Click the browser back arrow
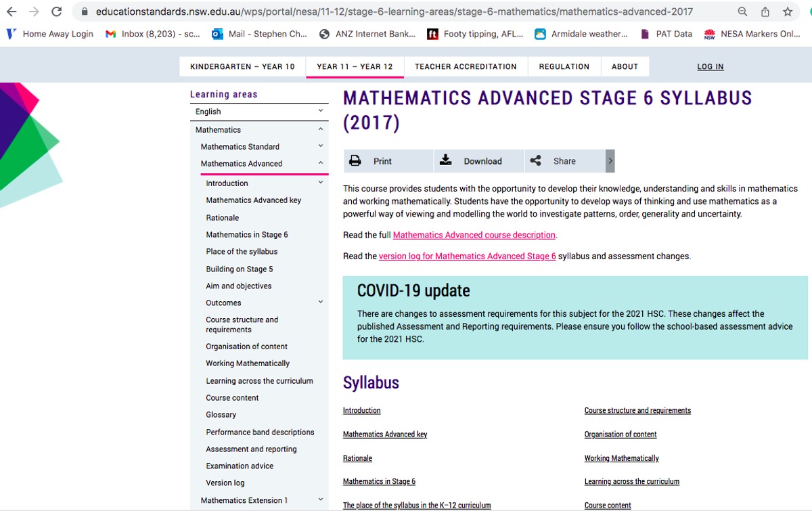The height and width of the screenshot is (511, 812). pos(12,12)
